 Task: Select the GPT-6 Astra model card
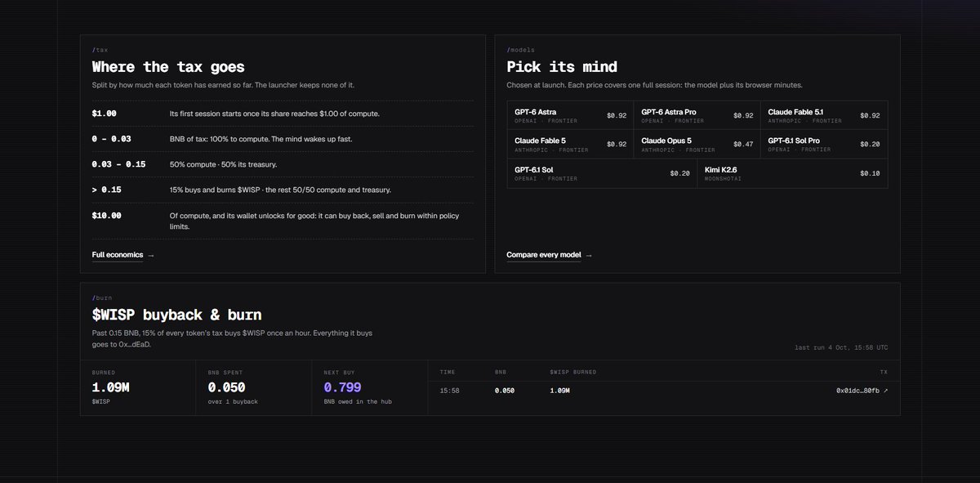pos(570,115)
